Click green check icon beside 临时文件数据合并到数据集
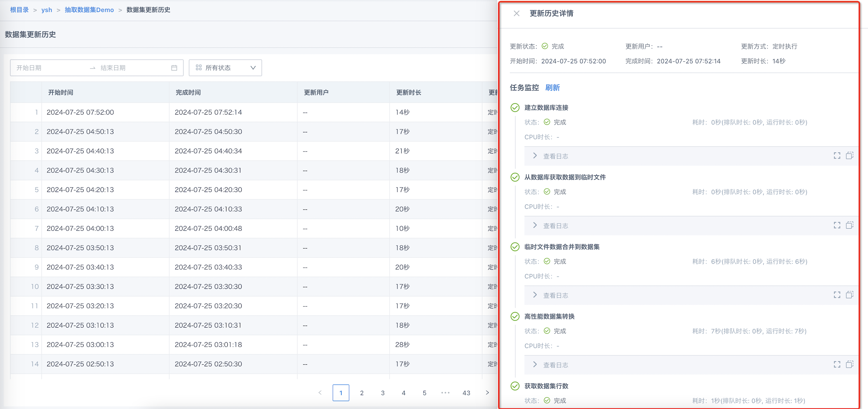 [x=515, y=247]
